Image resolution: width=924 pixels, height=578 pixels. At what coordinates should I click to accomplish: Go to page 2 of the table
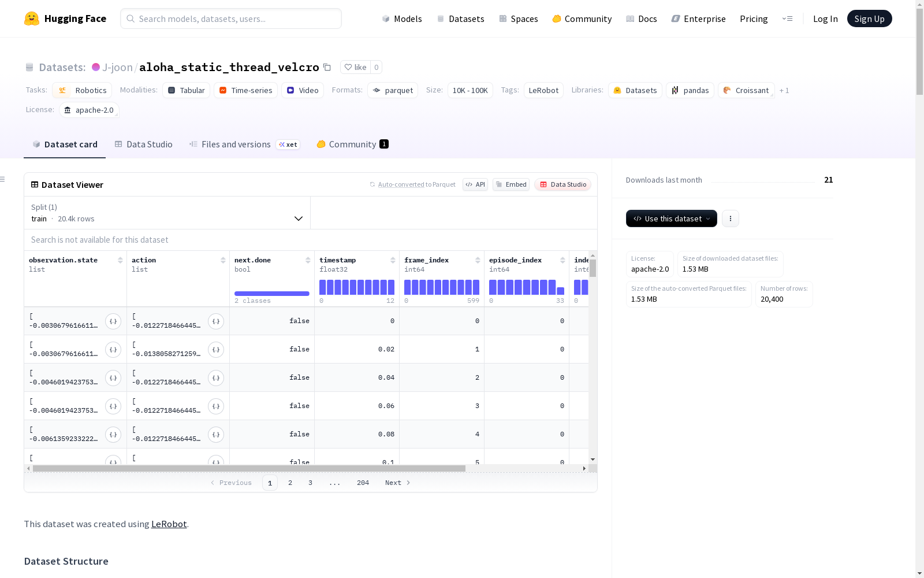[290, 483]
